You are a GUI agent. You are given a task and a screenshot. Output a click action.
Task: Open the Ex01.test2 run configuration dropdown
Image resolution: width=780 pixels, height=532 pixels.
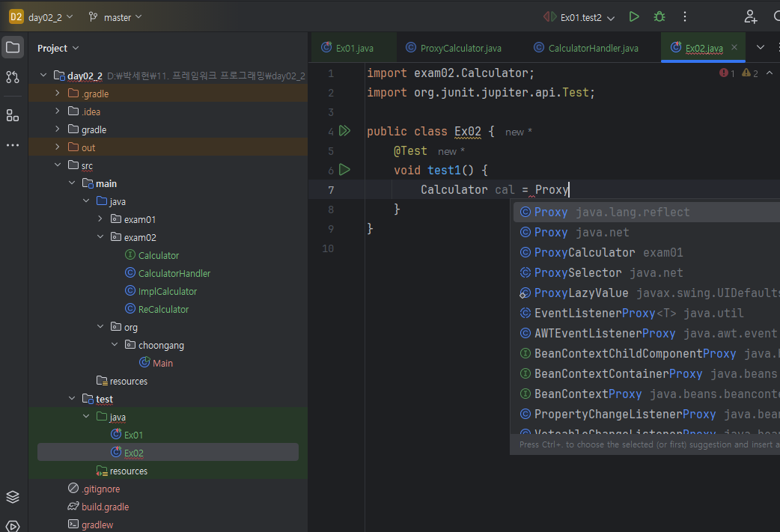click(588, 17)
